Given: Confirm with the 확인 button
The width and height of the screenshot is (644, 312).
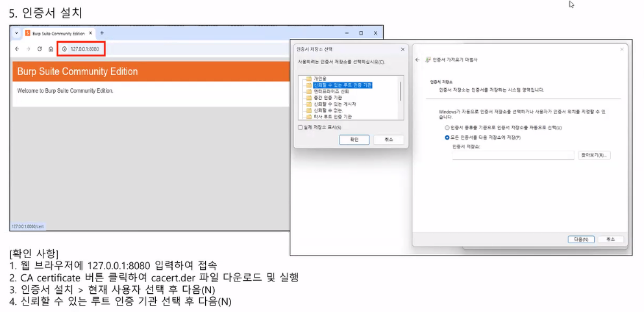Looking at the screenshot, I should click(354, 139).
